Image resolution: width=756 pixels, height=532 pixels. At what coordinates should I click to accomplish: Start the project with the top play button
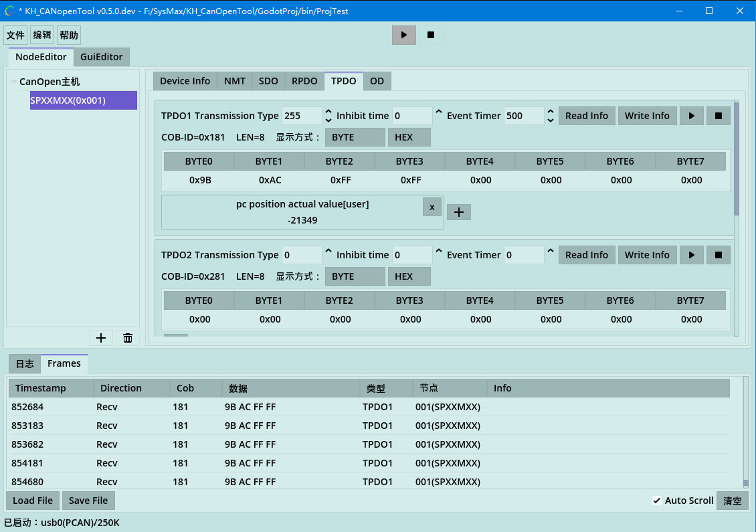[404, 35]
